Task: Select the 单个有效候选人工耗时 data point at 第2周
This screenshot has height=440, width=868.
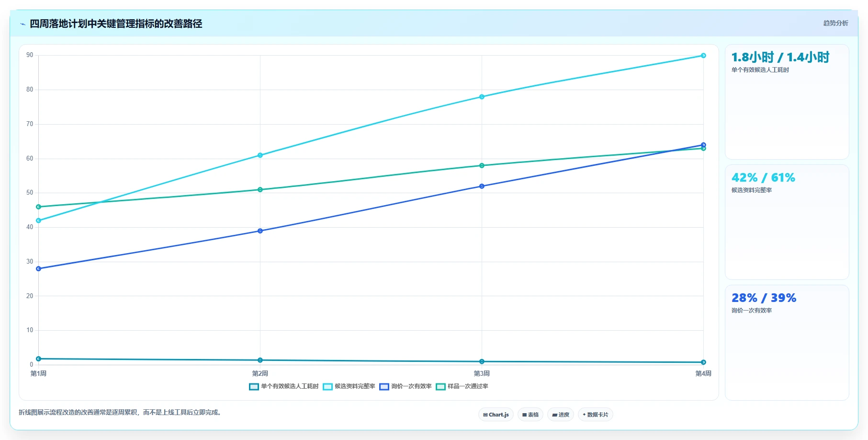Action: pyautogui.click(x=260, y=360)
